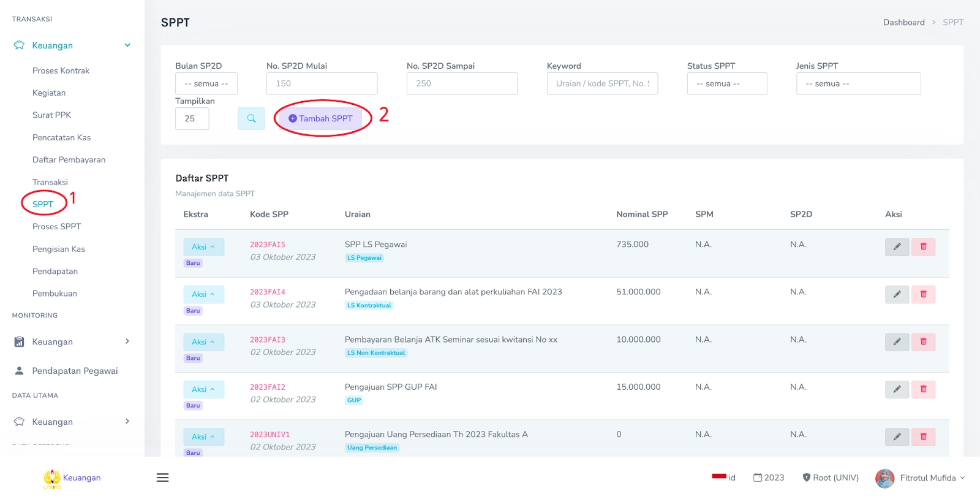Image resolution: width=980 pixels, height=499 pixels.
Task: Click the 2023 calendar year selector
Action: click(769, 478)
